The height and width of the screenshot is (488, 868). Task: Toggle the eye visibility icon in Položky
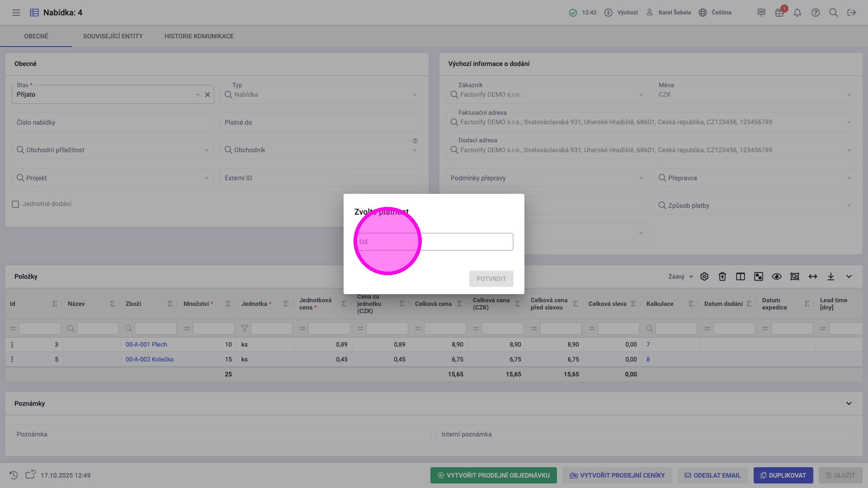(x=777, y=277)
